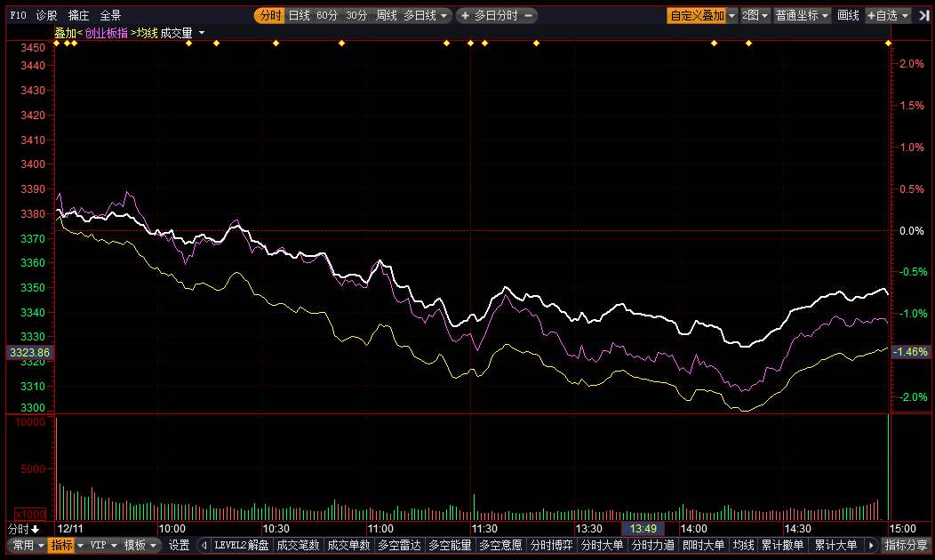Toggle the 自定义叠加 overlay button
This screenshot has width=935, height=560.
[697, 15]
